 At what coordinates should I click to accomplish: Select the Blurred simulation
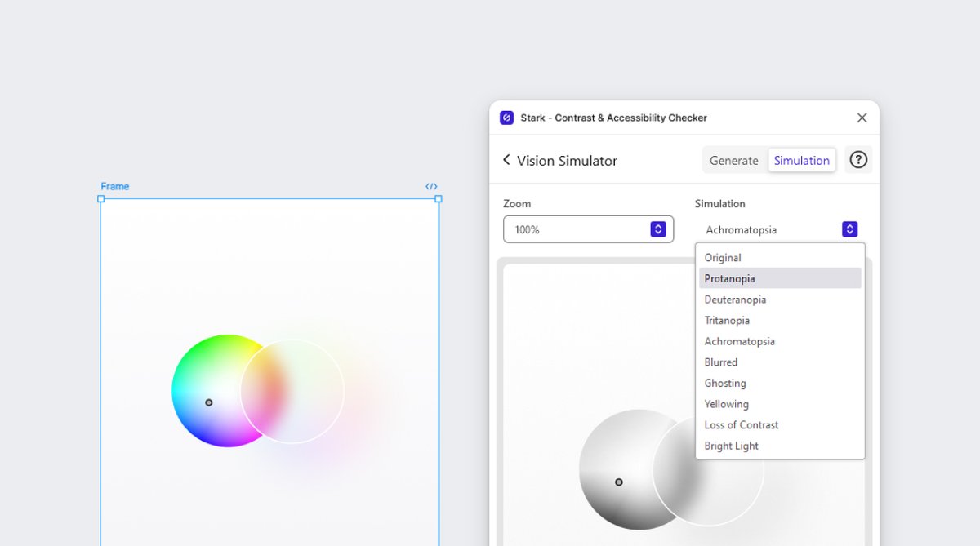(780, 362)
